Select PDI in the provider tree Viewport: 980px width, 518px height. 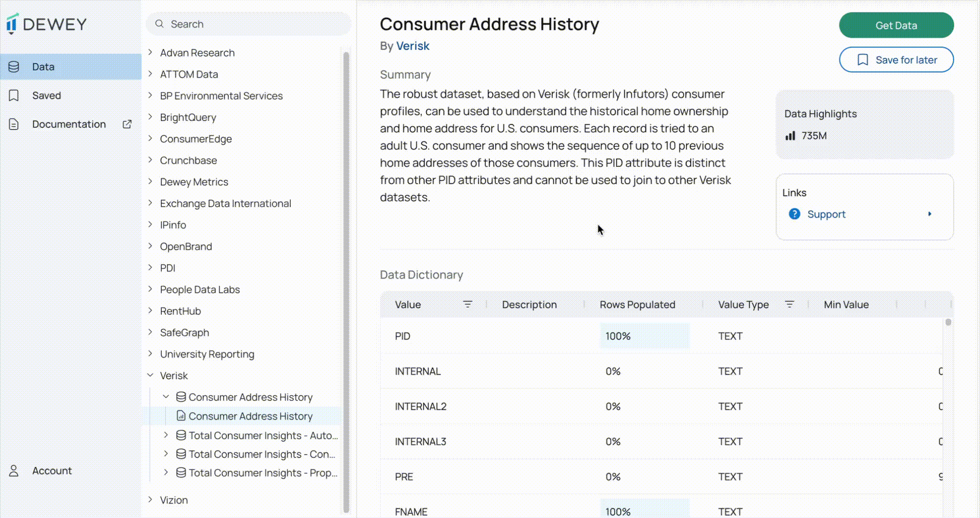(x=167, y=268)
